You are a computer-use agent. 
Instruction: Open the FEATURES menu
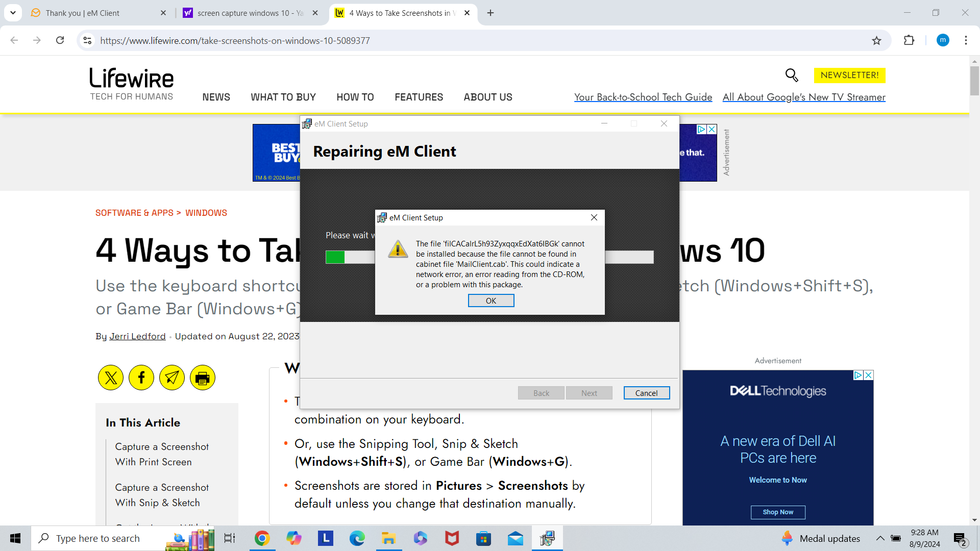click(x=419, y=97)
